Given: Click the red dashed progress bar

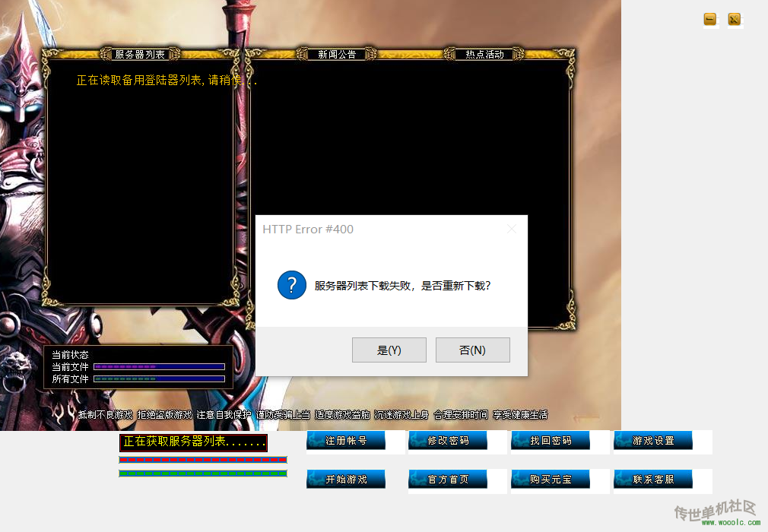Looking at the screenshot, I should [x=203, y=460].
